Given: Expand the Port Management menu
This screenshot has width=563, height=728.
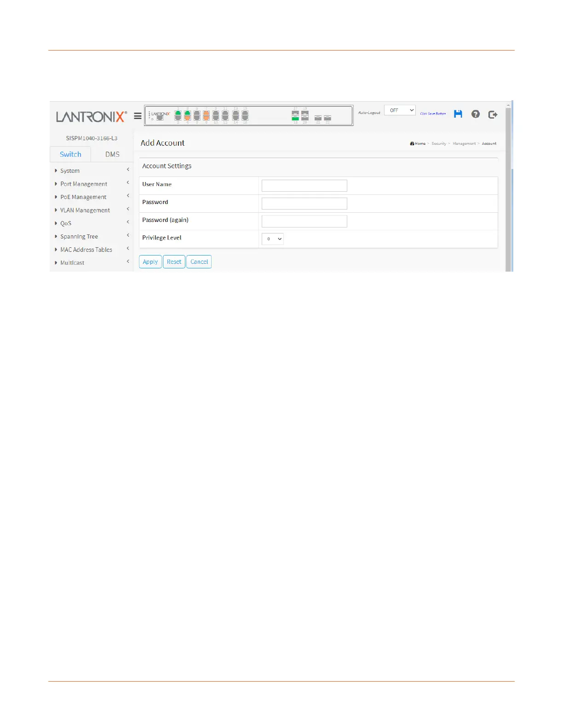Looking at the screenshot, I should [92, 184].
